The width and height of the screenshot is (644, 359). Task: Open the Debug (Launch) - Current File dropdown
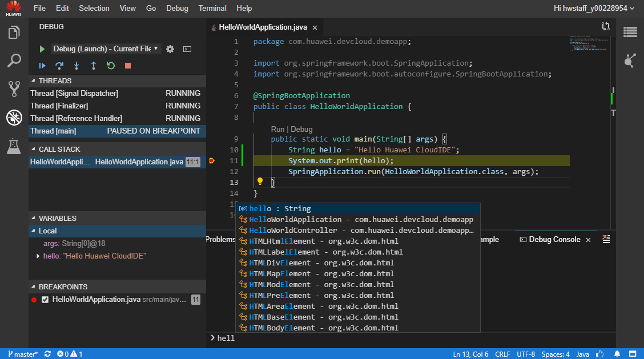[106, 49]
